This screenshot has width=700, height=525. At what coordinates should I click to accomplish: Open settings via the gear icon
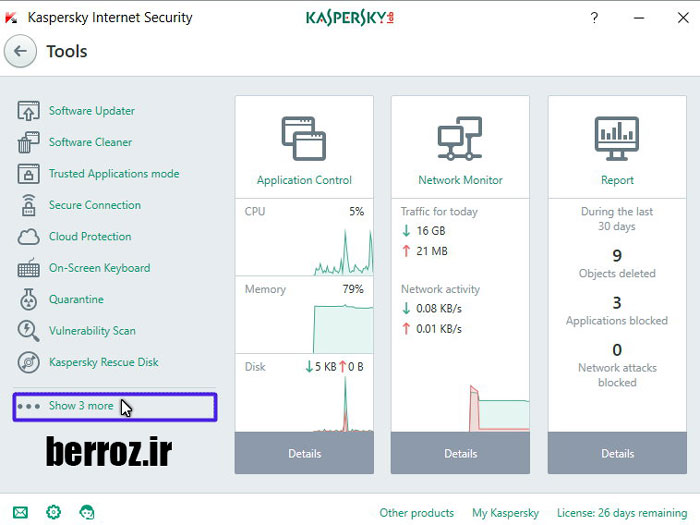54,512
